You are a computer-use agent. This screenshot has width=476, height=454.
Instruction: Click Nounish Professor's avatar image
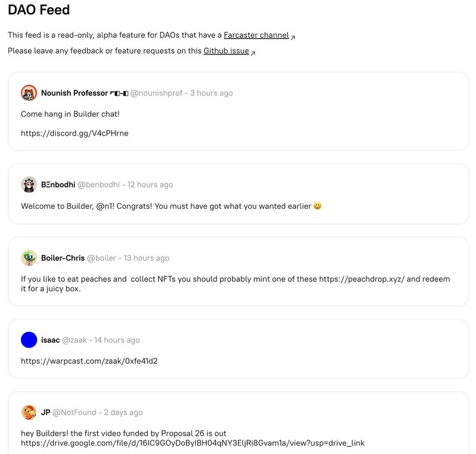(29, 93)
